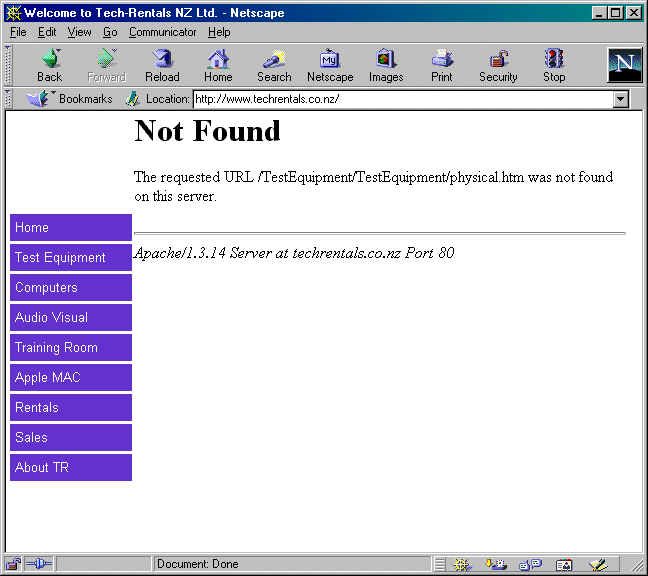Open the Bookmarks quick menu

(70, 99)
